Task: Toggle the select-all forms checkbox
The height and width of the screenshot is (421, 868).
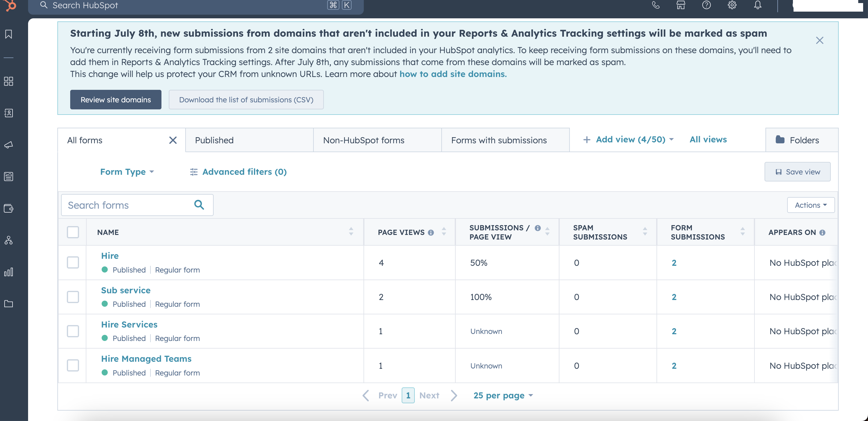Action: point(73,232)
